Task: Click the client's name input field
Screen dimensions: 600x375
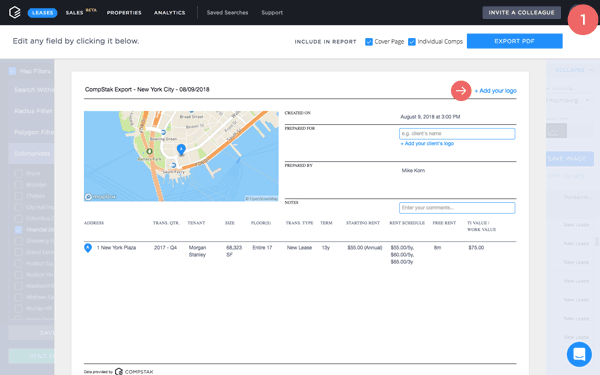Action: [457, 134]
